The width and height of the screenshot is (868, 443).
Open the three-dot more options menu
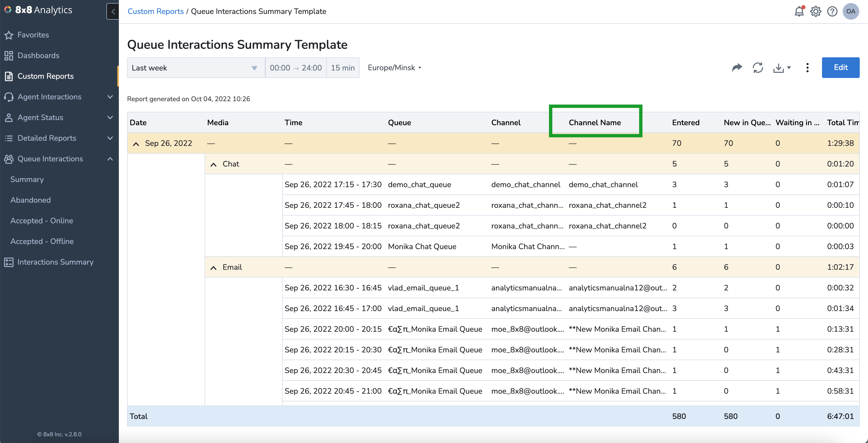[807, 68]
